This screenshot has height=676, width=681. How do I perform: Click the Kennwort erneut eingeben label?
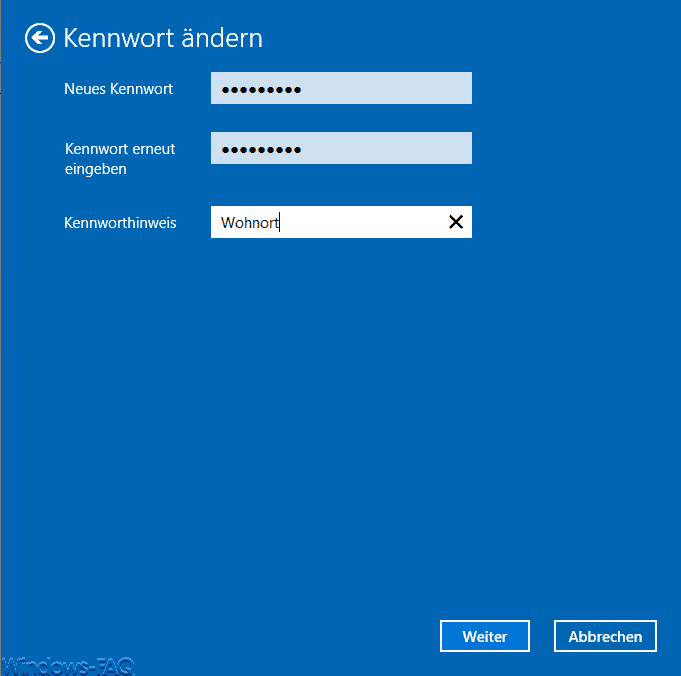point(119,158)
